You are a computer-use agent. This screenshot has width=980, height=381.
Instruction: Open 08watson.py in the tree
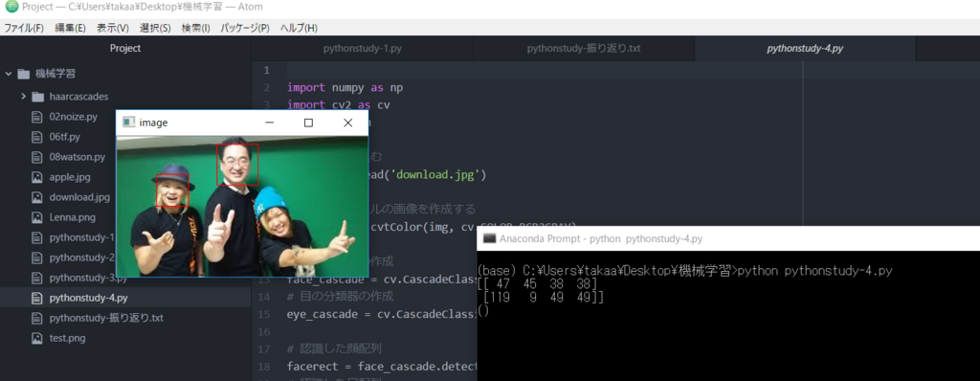(x=78, y=156)
